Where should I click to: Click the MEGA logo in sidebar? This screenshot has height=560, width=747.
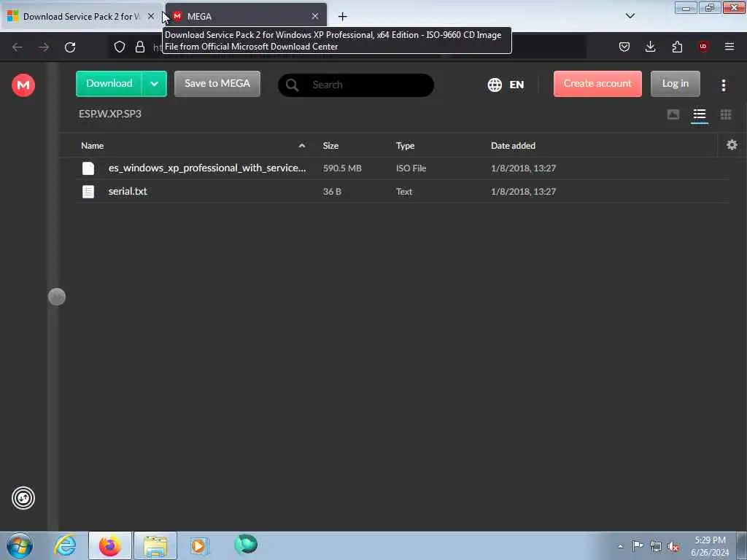point(23,85)
